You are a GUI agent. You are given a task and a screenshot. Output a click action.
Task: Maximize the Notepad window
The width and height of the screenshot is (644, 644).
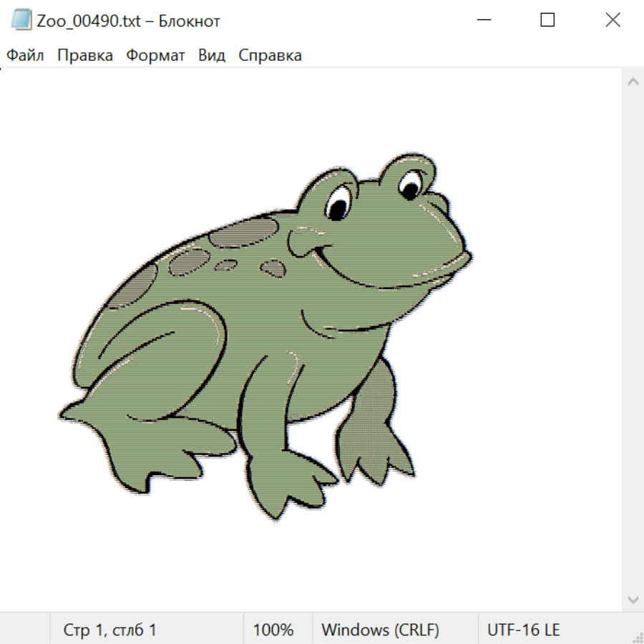tap(547, 20)
